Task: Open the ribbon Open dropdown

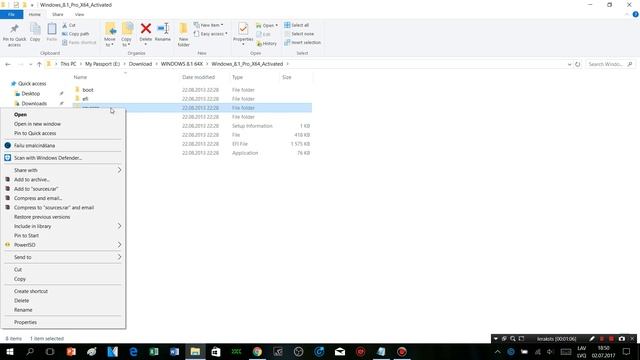Action: click(267, 25)
